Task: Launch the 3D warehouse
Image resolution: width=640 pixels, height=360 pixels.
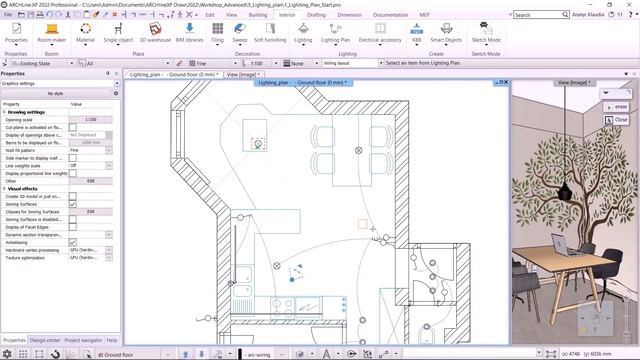Action: tap(155, 33)
